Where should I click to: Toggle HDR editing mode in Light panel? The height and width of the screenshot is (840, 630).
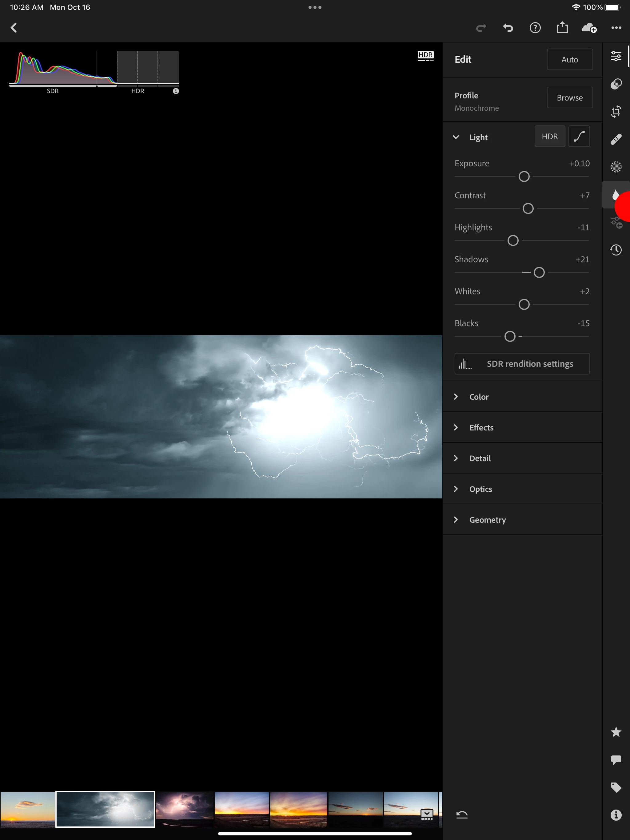(x=549, y=136)
